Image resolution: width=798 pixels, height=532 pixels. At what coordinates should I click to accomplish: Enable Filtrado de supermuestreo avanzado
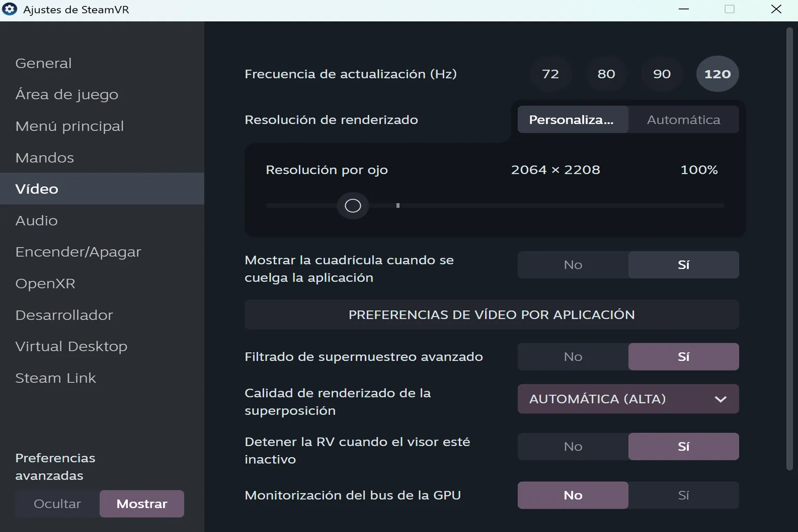[684, 357]
